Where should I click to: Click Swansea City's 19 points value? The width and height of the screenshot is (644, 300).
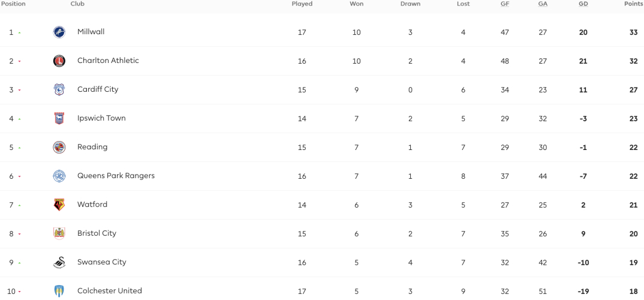[633, 263]
